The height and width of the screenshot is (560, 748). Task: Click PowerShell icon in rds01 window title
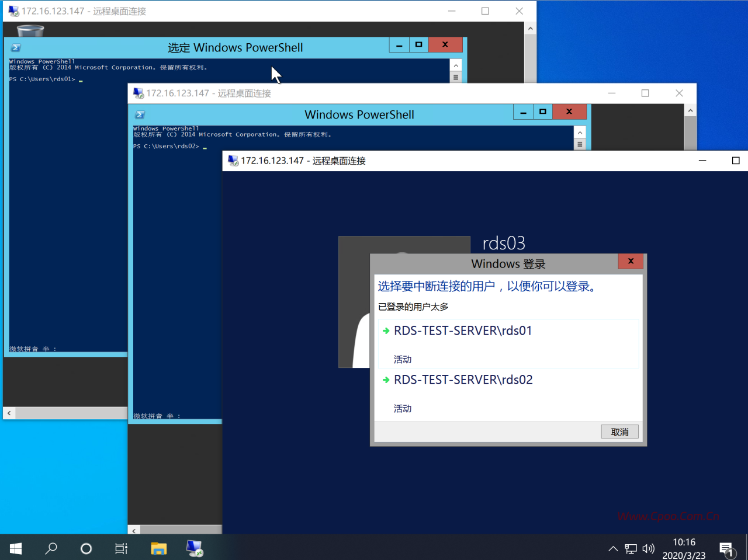pyautogui.click(x=16, y=48)
